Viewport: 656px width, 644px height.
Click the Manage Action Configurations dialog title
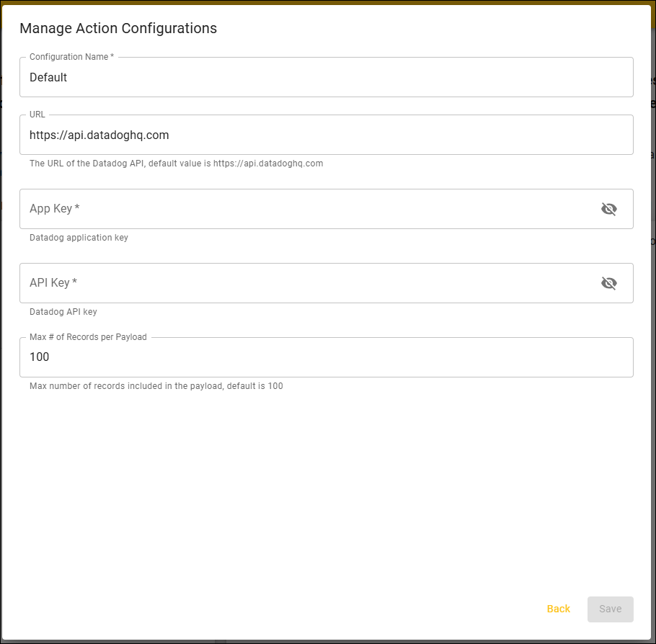click(118, 28)
